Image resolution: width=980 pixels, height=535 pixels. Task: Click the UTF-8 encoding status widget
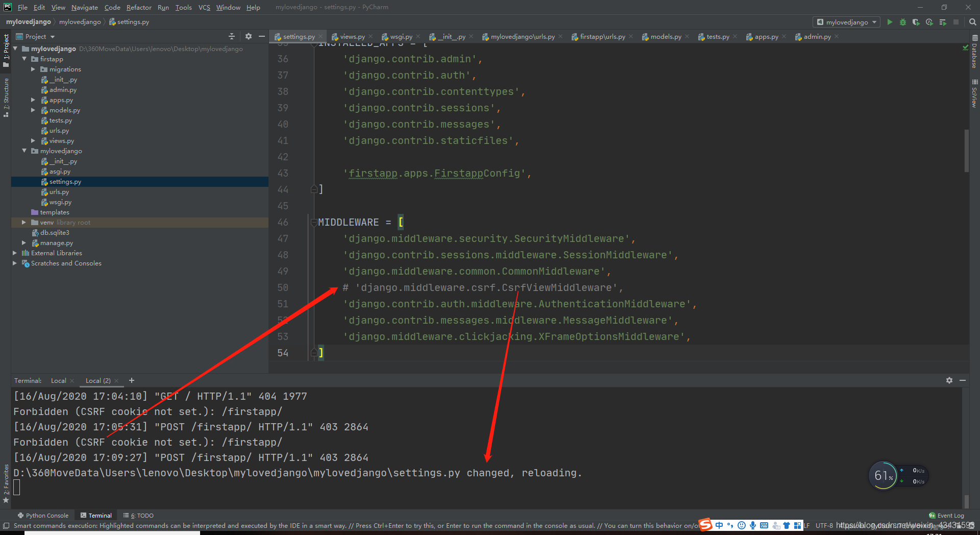(824, 525)
